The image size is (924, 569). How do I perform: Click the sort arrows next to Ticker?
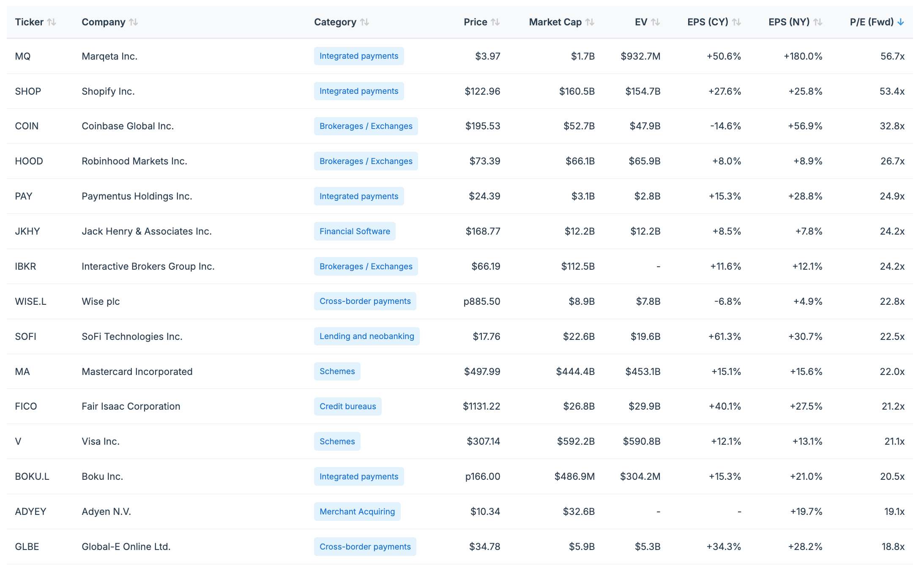click(x=52, y=22)
